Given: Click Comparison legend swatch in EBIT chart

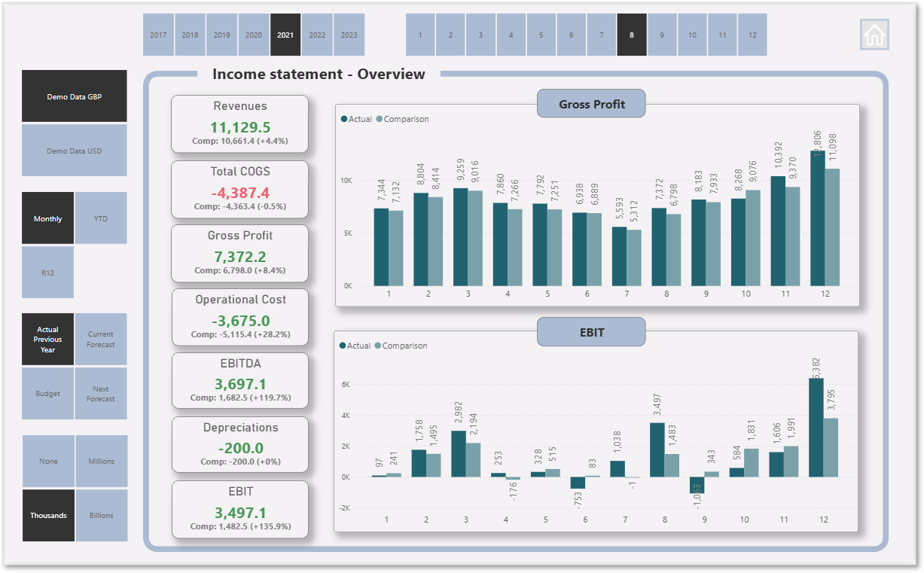Looking at the screenshot, I should (378, 346).
